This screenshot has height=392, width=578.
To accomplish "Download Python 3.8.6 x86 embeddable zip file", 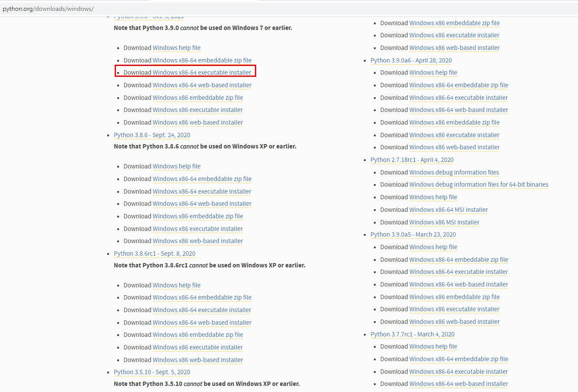I will point(198,216).
